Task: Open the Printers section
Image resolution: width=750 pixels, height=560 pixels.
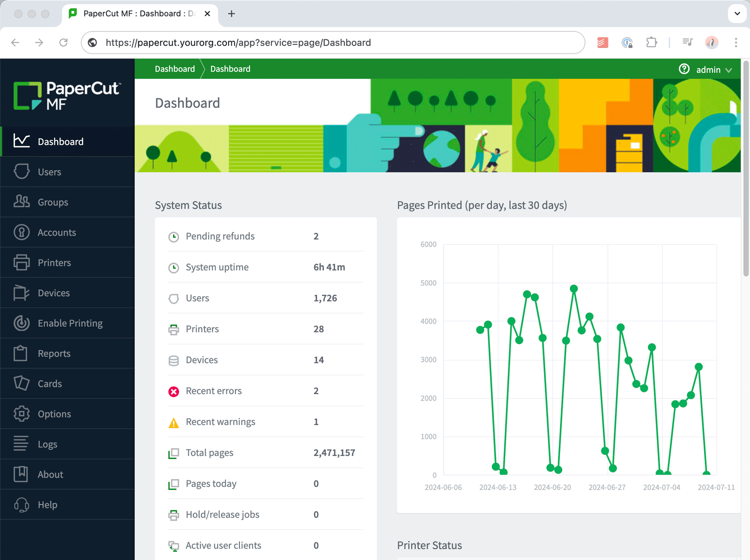Action: pos(67,262)
